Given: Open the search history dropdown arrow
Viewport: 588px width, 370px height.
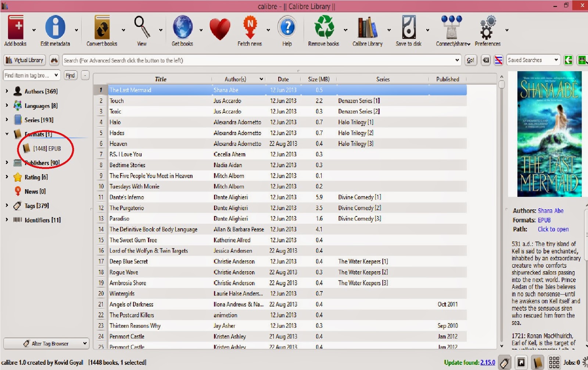Looking at the screenshot, I should pyautogui.click(x=457, y=60).
